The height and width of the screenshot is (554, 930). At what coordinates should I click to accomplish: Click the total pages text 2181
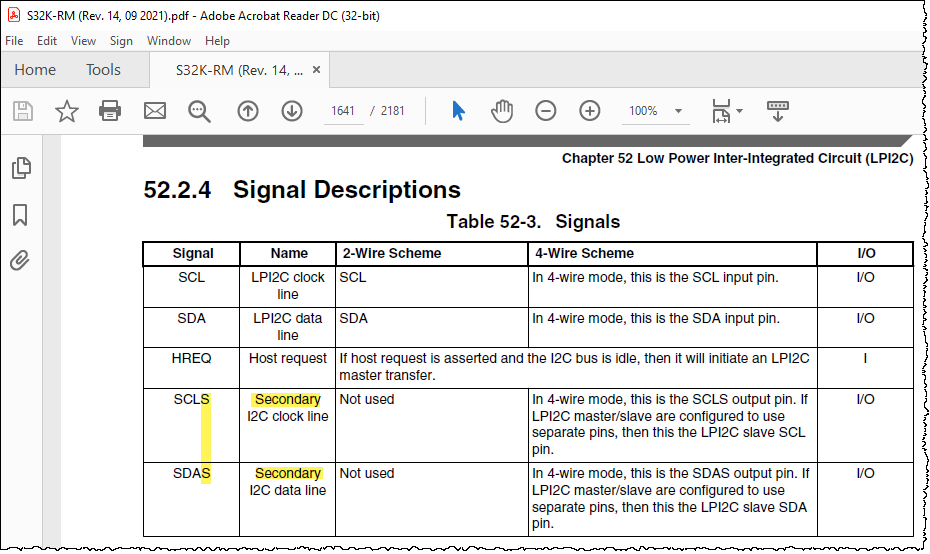pos(393,111)
